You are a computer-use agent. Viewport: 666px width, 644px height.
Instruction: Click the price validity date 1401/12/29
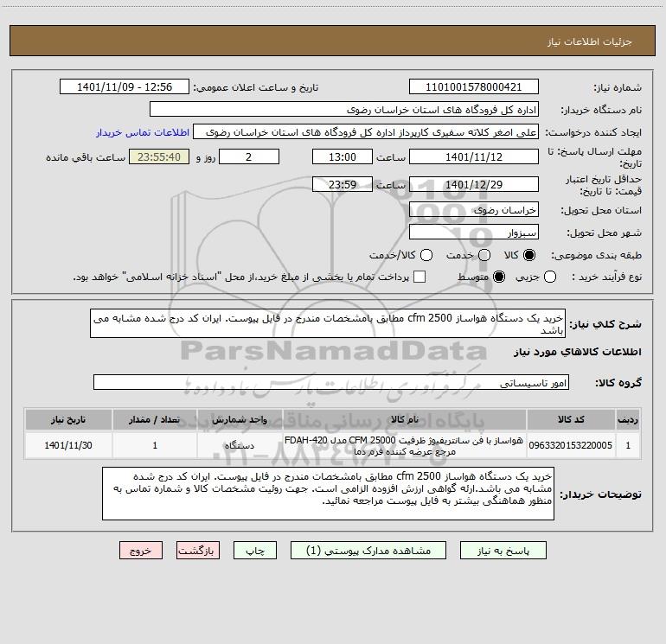click(x=474, y=184)
